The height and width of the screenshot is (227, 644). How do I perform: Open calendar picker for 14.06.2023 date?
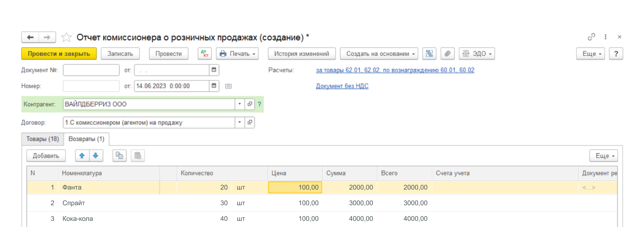214,86
